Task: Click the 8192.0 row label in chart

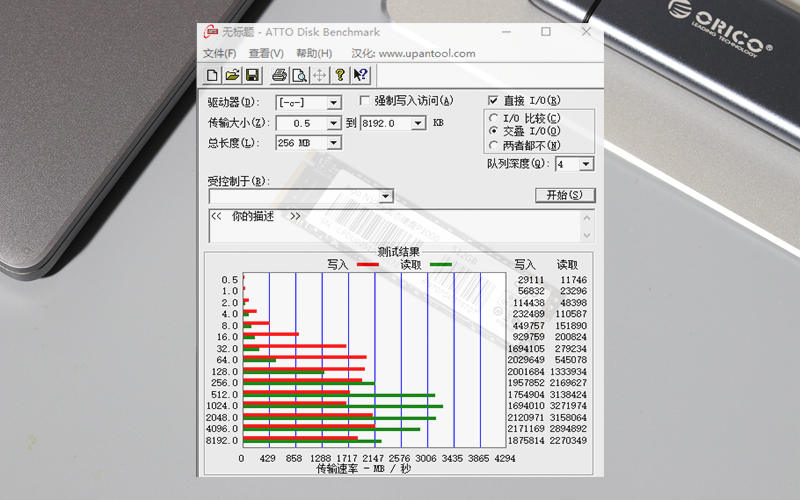Action: point(222,440)
